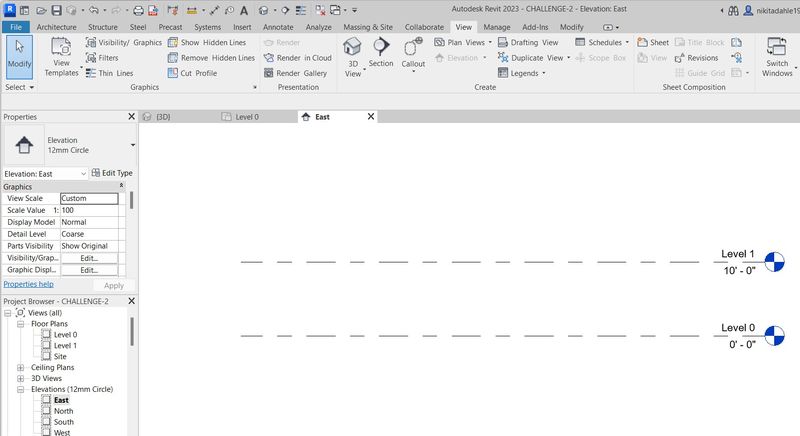
Task: Collapse the Floor Plans tree node
Action: tap(20, 324)
